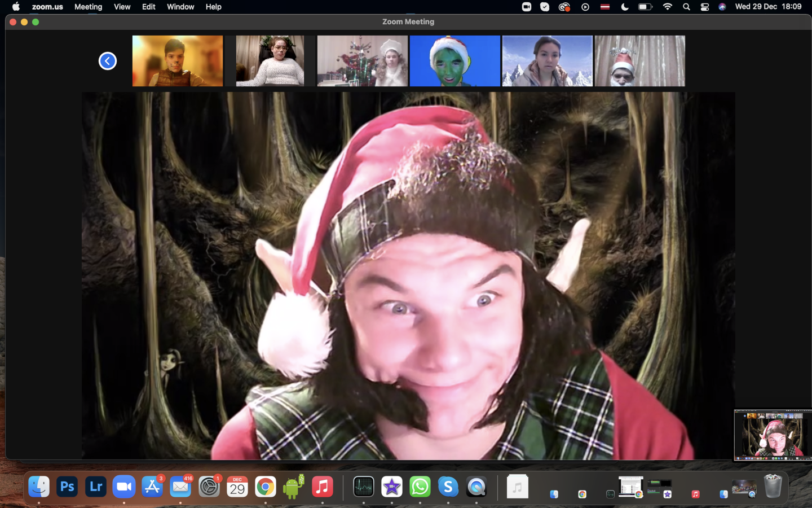Open the Apple menu
Viewport: 812px width, 508px height.
coord(16,7)
